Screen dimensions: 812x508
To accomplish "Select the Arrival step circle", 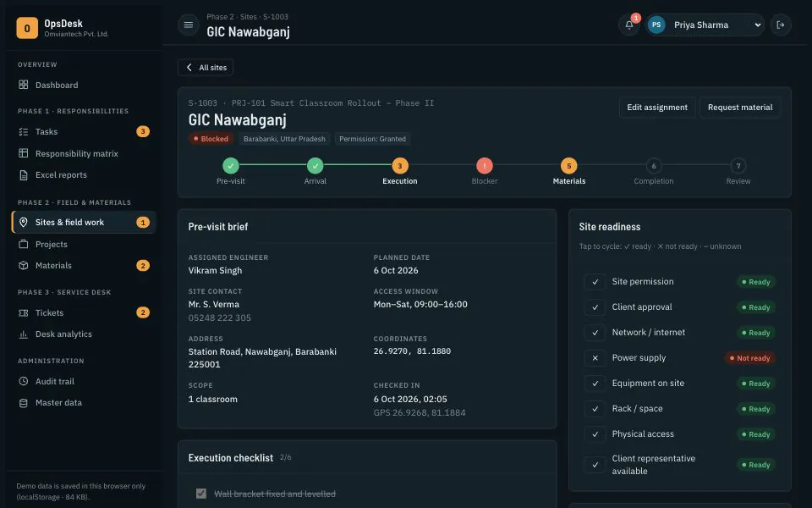I will point(315,166).
